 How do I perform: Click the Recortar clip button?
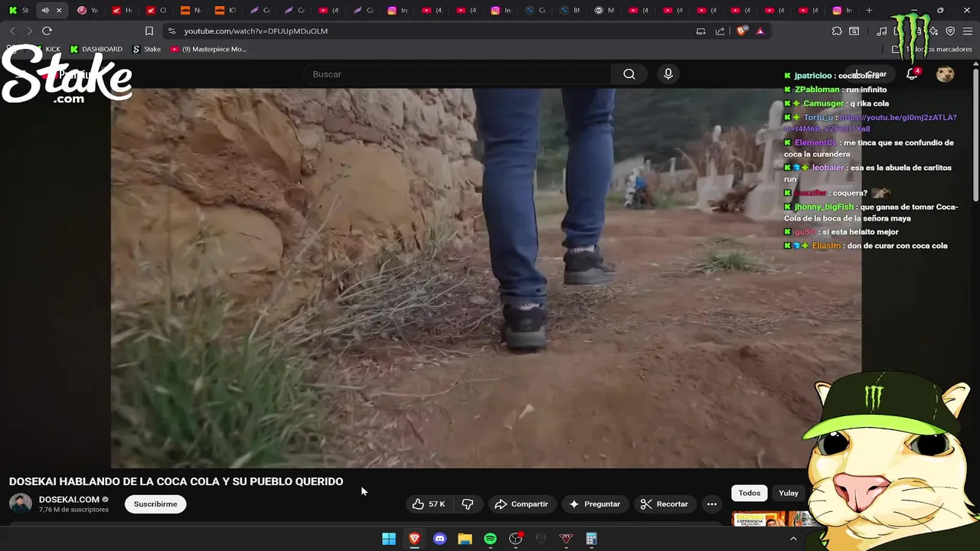click(665, 504)
